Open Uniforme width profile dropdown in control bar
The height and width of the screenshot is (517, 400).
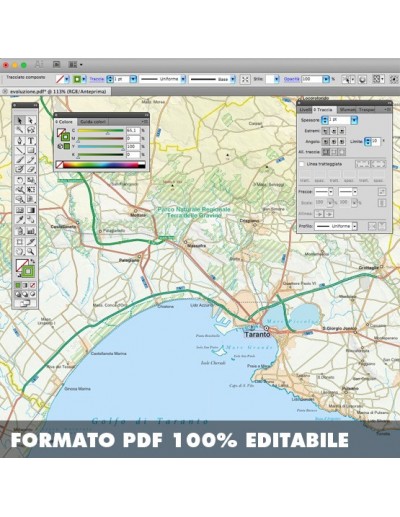[x=183, y=79]
